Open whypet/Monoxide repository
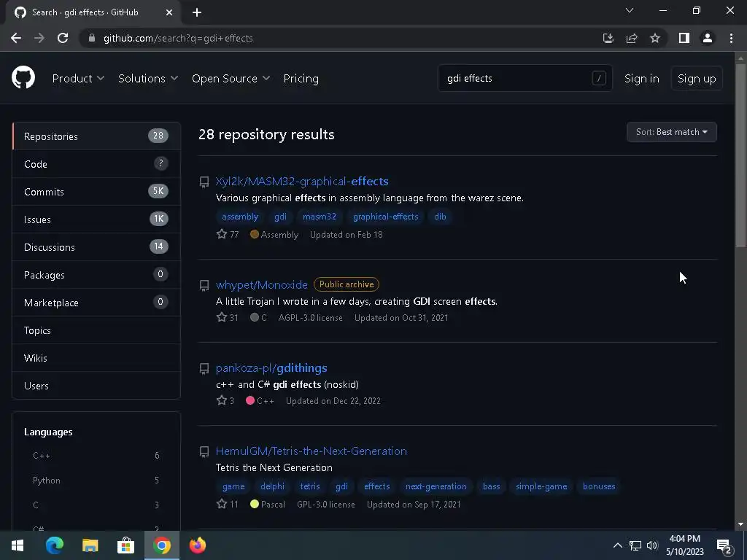747x560 pixels. [x=262, y=285]
